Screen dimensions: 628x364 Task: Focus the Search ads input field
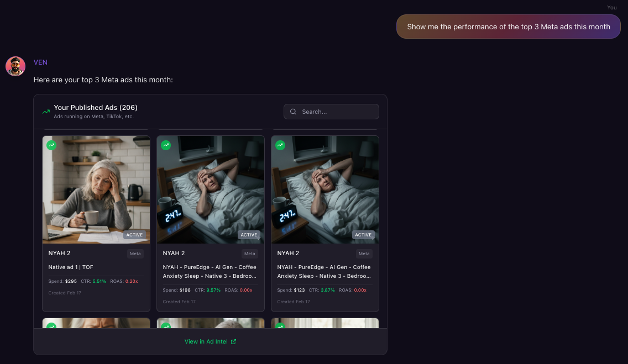coord(337,112)
